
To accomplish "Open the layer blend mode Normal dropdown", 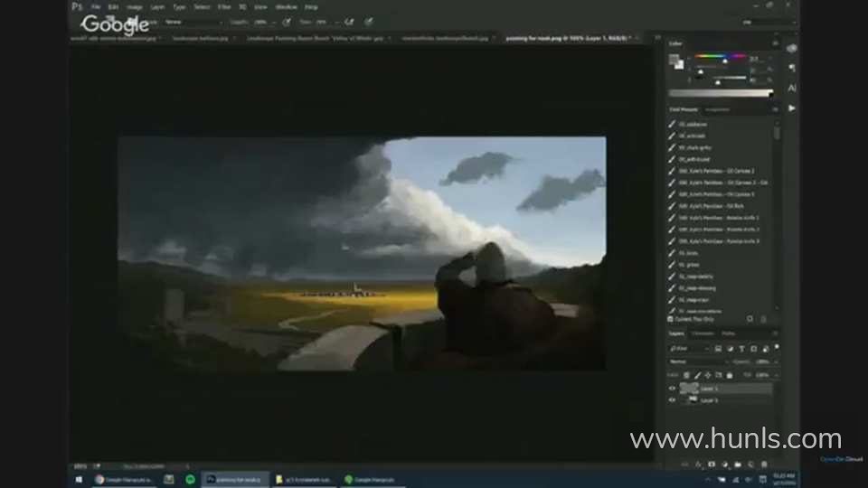I will tap(698, 361).
